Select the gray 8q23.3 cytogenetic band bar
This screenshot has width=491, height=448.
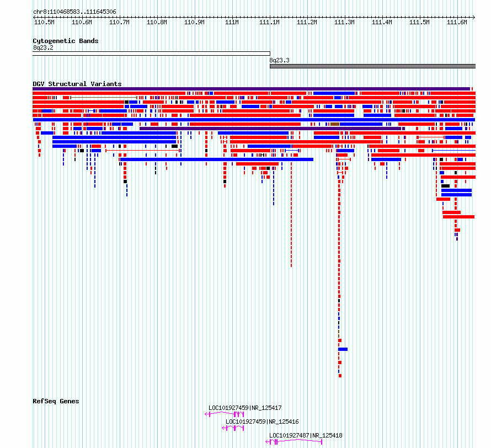pos(372,66)
